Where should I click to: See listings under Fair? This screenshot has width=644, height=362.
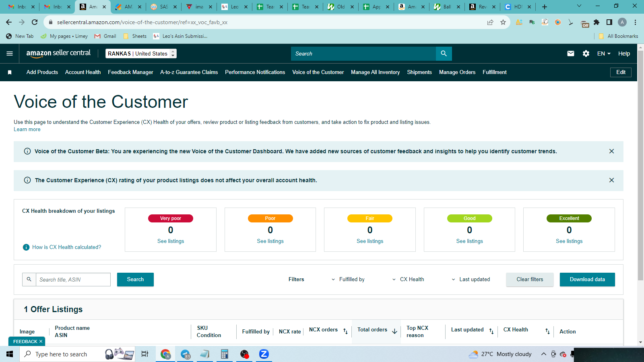tap(370, 241)
